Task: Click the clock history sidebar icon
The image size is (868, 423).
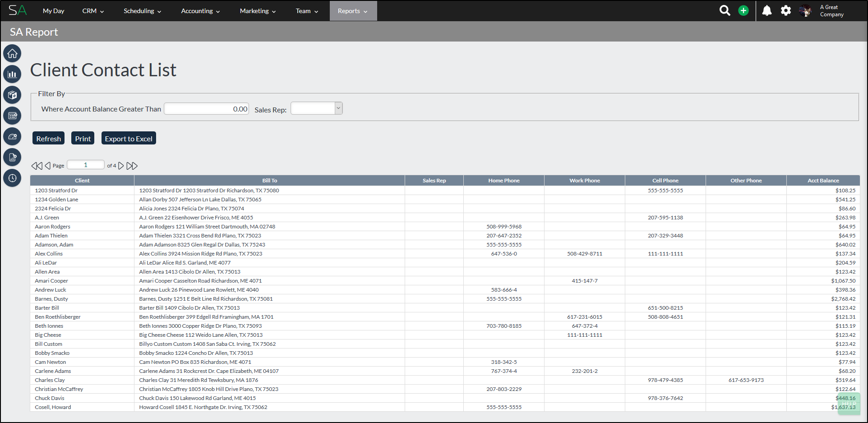Action: click(x=12, y=178)
